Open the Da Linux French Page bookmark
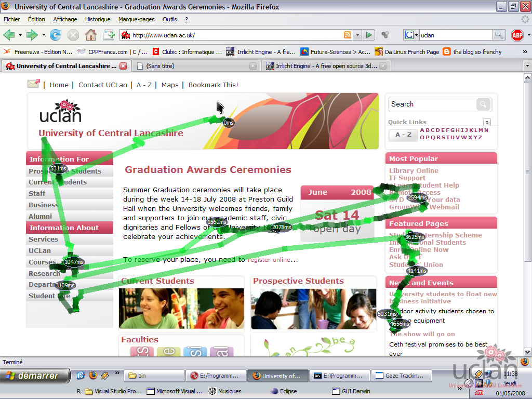 pos(407,52)
